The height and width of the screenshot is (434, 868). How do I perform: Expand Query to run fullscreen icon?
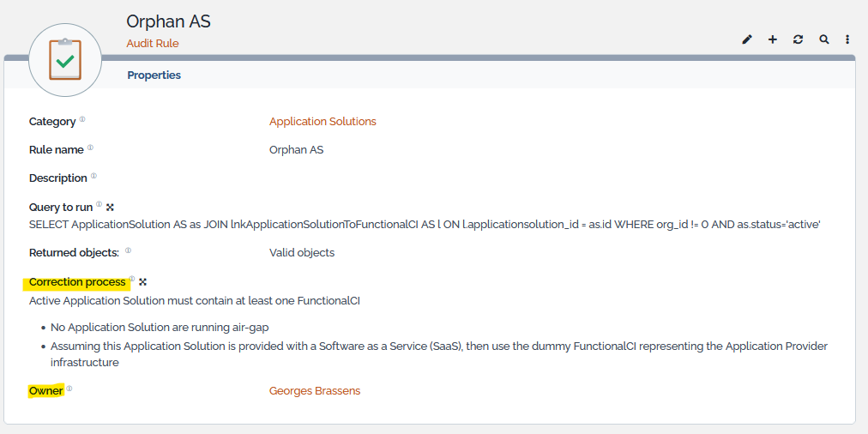[110, 207]
